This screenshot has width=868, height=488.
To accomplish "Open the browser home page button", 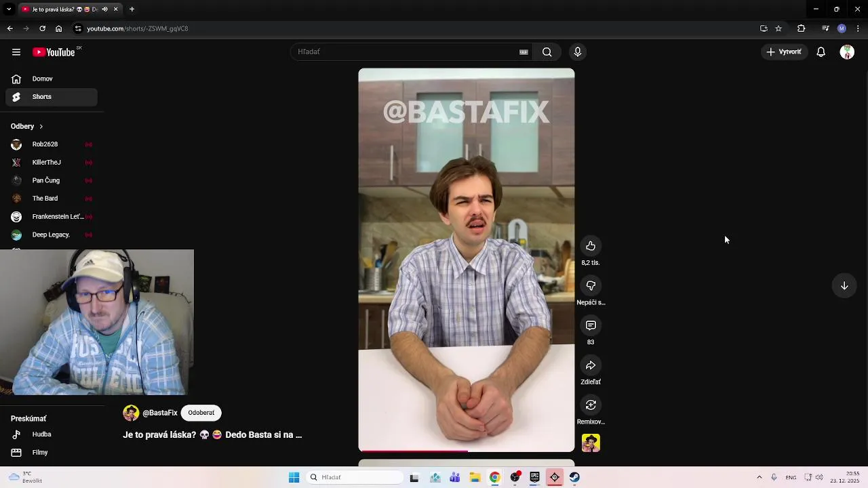I will coord(58,28).
